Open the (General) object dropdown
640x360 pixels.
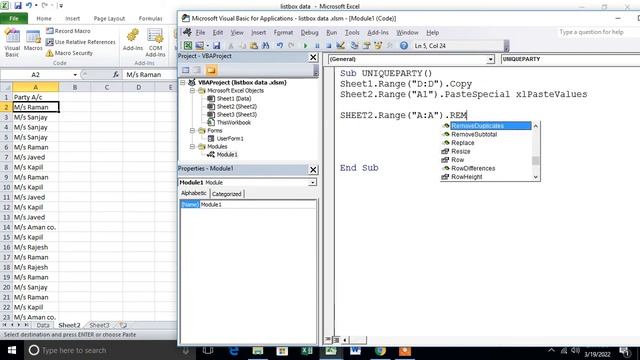pos(490,59)
